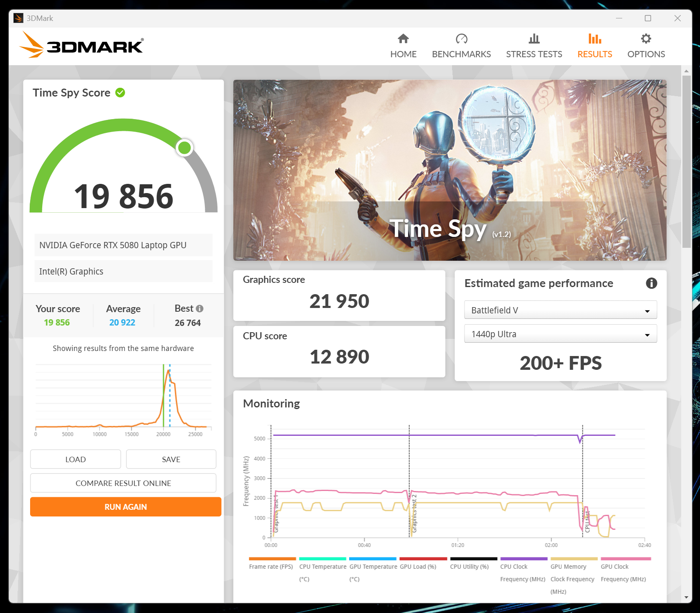Select Intel(R) Graphics entry

[x=123, y=271]
